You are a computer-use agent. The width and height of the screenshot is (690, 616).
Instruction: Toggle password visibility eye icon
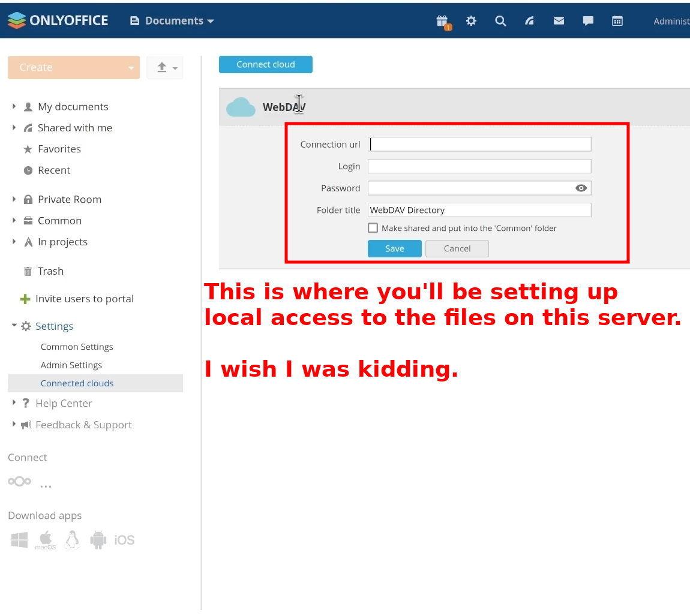pyautogui.click(x=581, y=188)
